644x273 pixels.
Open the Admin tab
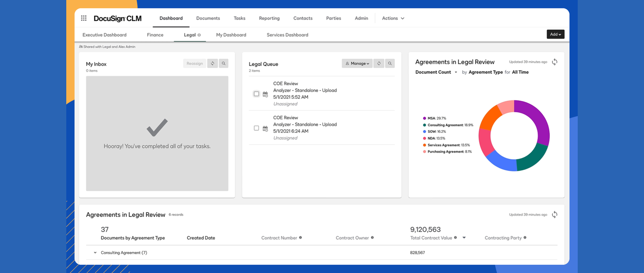coord(361,18)
